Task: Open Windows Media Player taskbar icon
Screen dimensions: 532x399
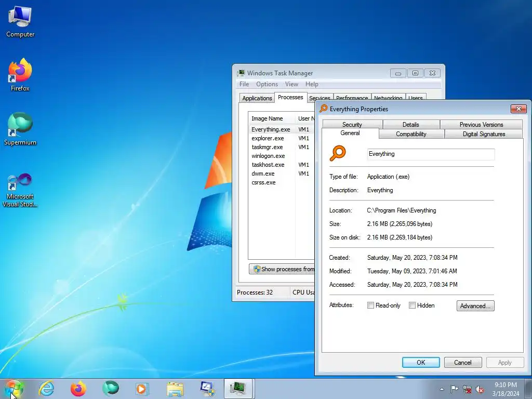Action: [141, 389]
